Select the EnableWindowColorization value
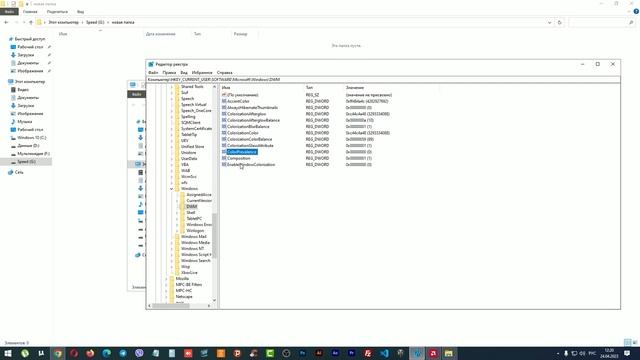640x360 pixels. [251, 164]
